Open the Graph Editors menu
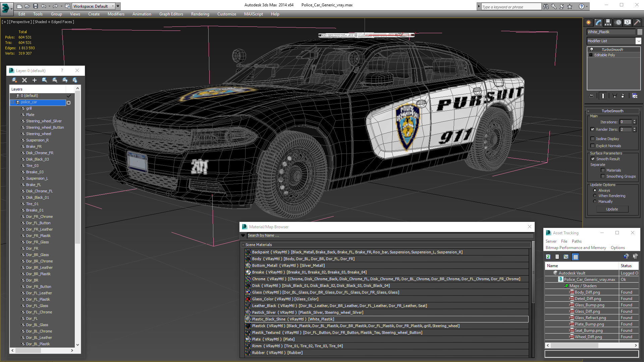 (x=171, y=14)
